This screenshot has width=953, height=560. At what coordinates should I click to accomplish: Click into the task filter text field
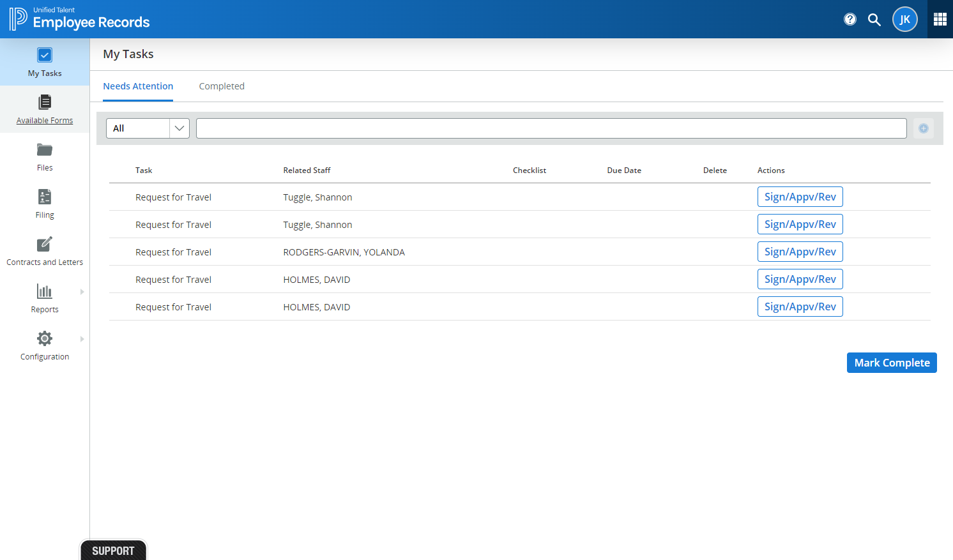coord(551,128)
